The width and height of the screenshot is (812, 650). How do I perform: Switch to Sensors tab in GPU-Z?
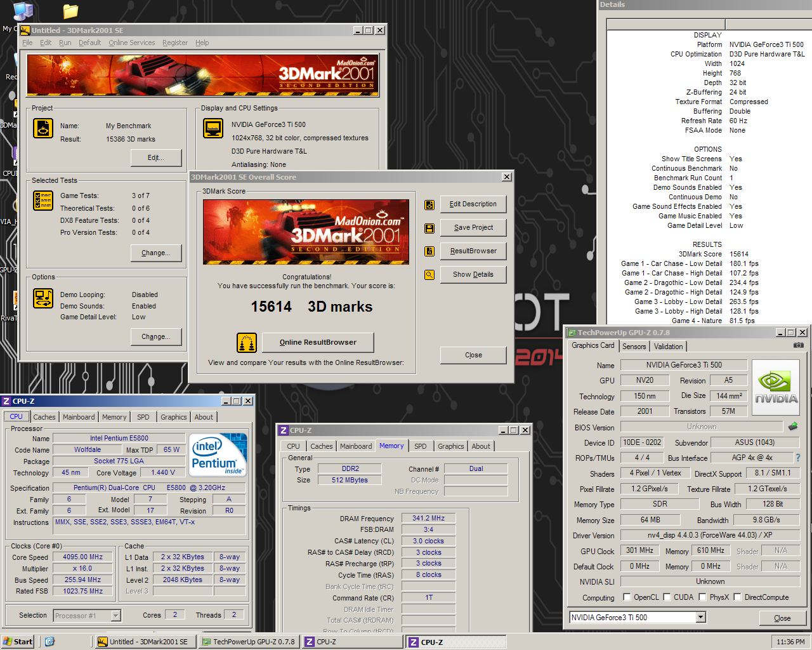point(634,347)
